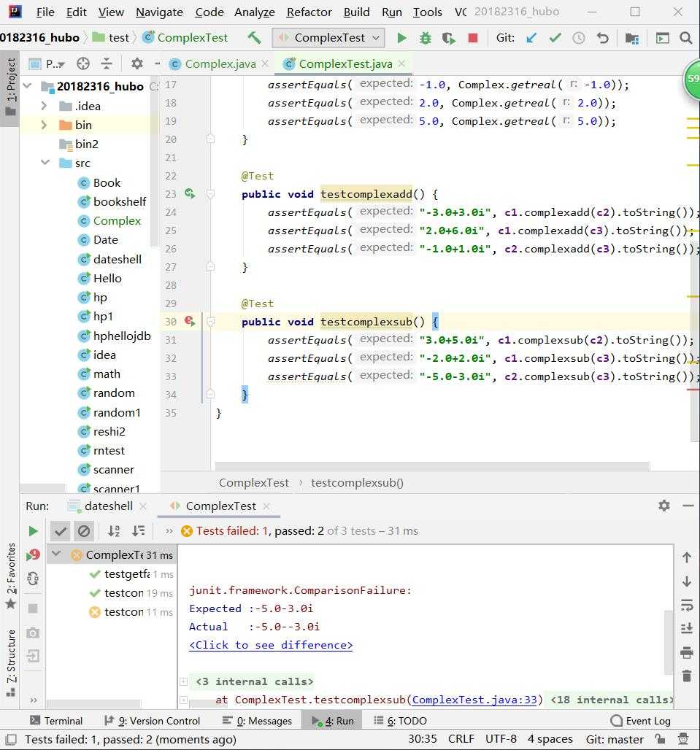The image size is (700, 750).
Task: Expand the 3 internal calls fold
Action: (184, 681)
